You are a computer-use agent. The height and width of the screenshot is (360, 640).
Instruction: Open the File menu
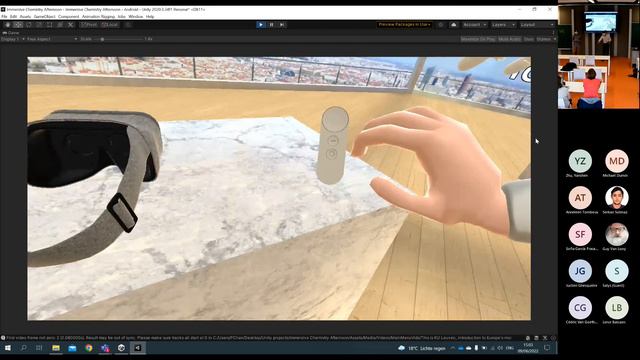coord(4,17)
